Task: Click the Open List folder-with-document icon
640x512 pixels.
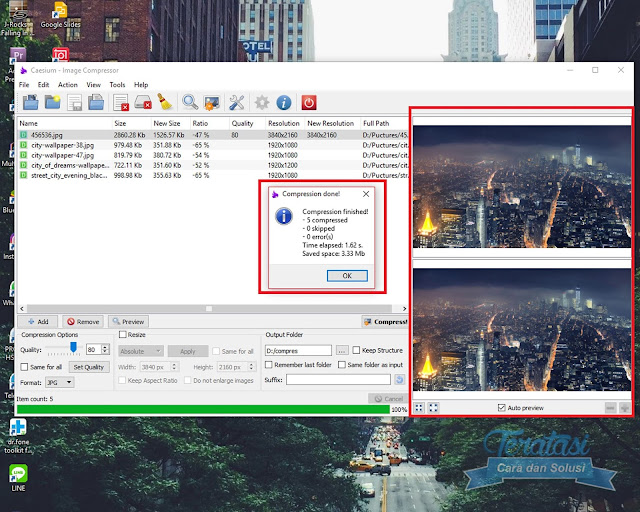Action: (x=96, y=102)
